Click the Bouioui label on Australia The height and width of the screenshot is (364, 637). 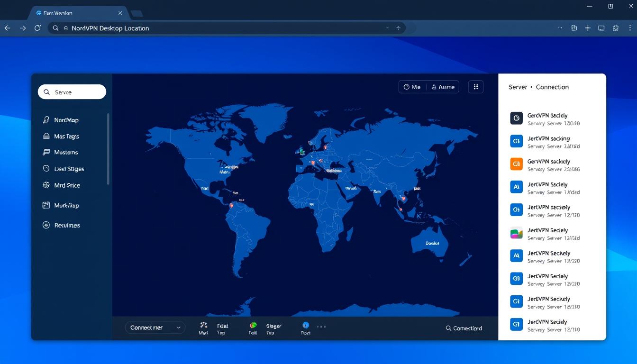432,243
